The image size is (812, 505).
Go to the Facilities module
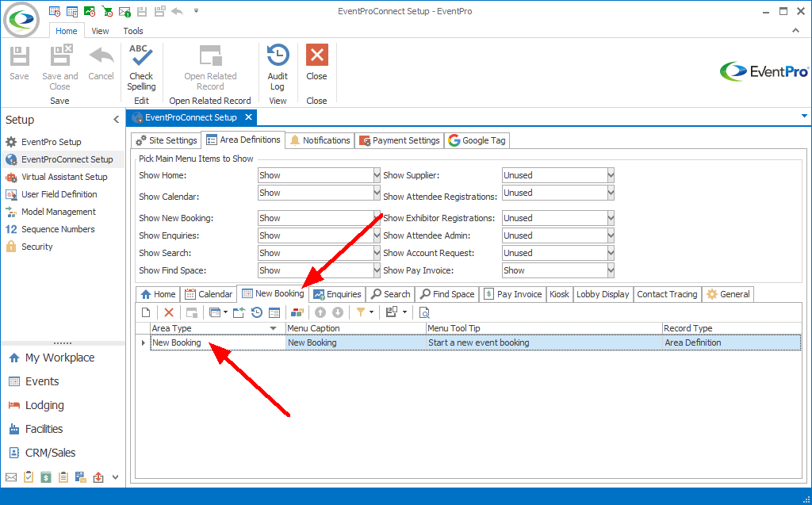coord(44,429)
